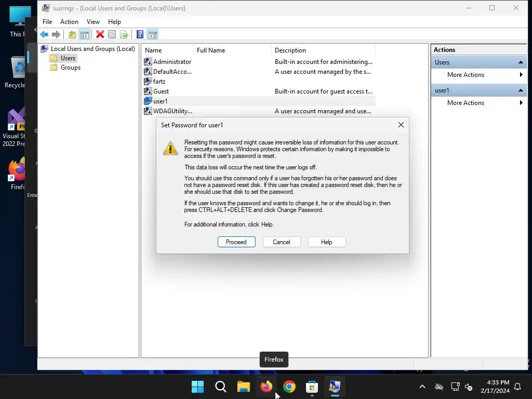Collapse the Users section in Actions pane

[x=521, y=62]
